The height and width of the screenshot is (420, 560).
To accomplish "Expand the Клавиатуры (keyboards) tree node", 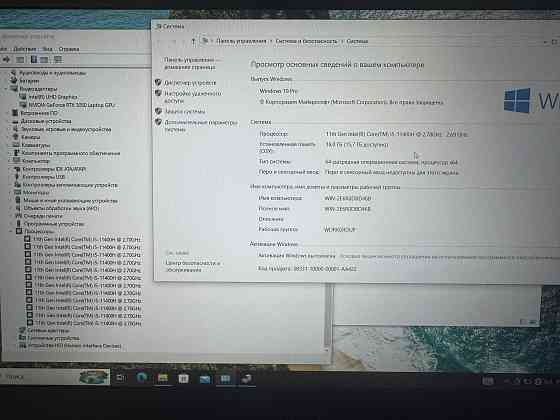I will click(10, 145).
